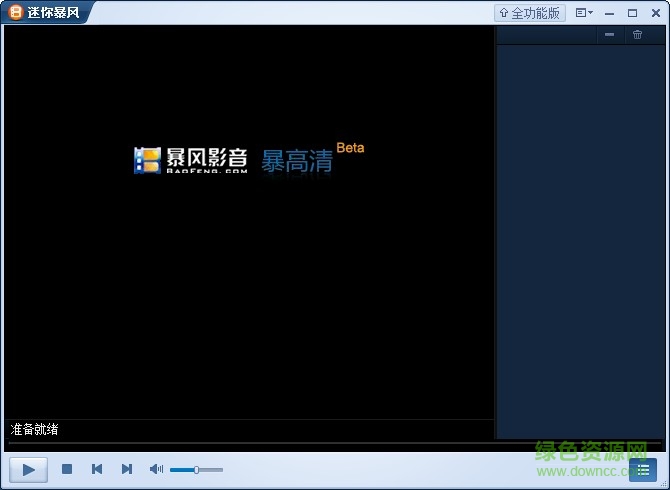Upgrade via the 全功能版 button
Image resolution: width=670 pixels, height=490 pixels.
pyautogui.click(x=530, y=13)
